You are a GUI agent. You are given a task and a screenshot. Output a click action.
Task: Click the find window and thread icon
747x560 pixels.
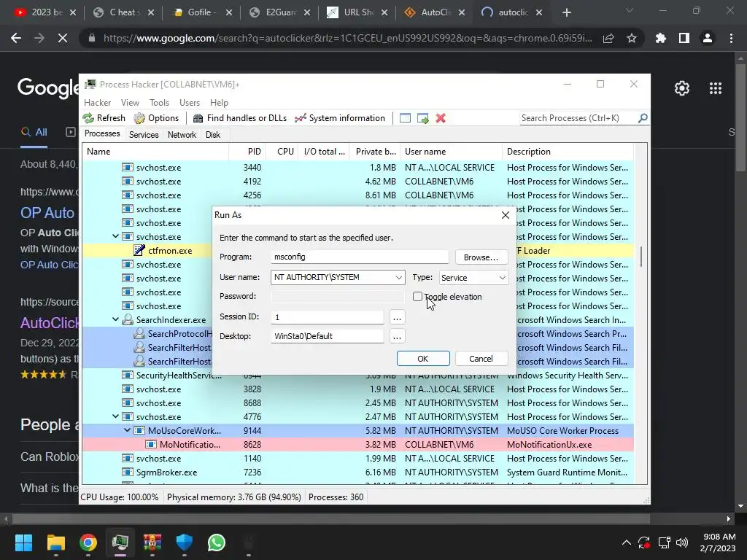tap(422, 118)
